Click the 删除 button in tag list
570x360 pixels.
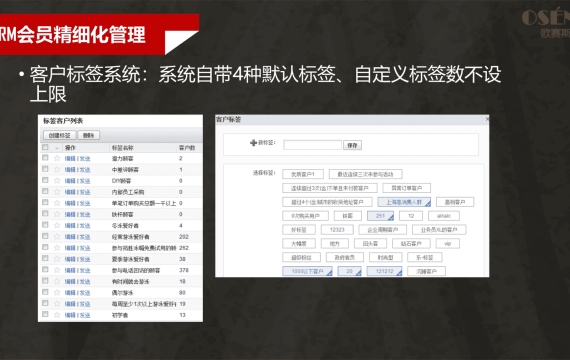click(x=88, y=135)
